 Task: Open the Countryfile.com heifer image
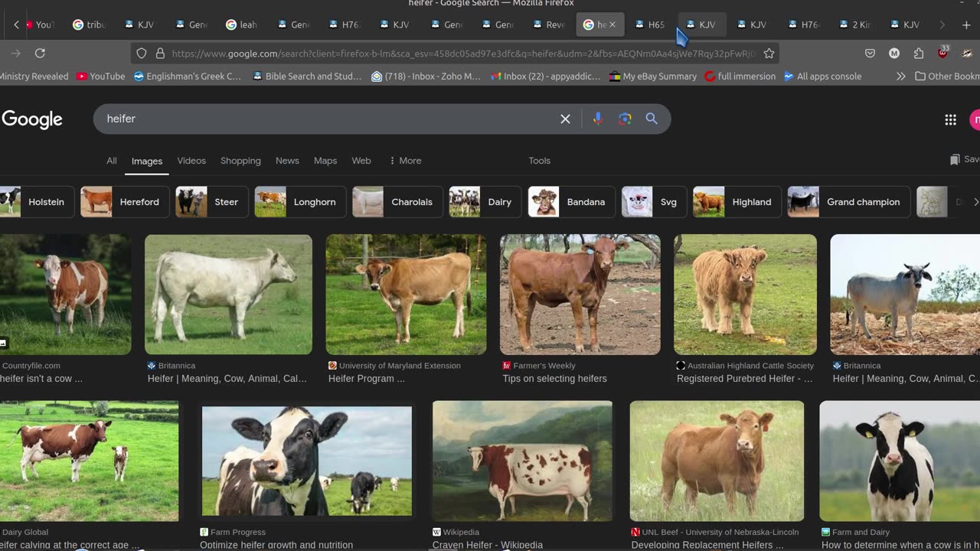point(65,295)
